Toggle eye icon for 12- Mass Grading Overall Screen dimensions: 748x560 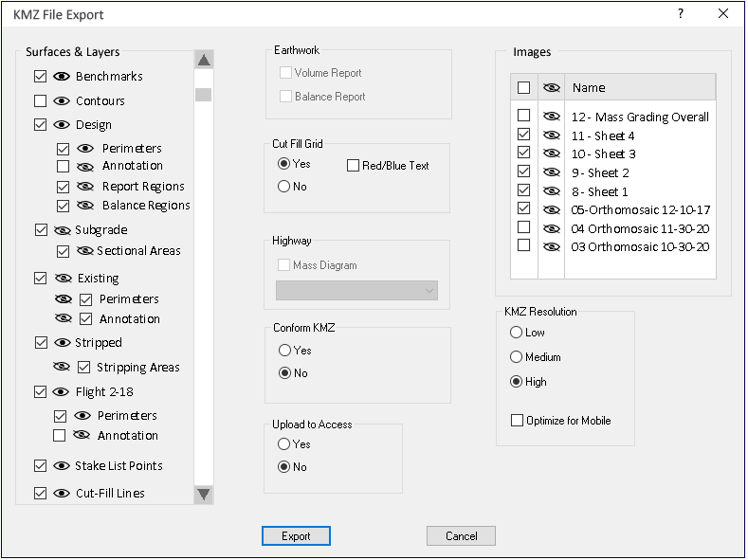[x=551, y=117]
